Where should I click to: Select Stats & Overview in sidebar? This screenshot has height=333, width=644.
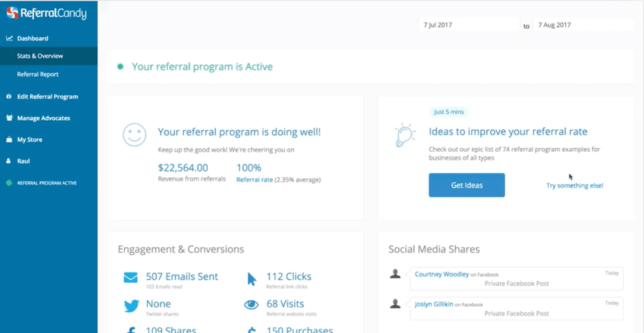point(40,56)
